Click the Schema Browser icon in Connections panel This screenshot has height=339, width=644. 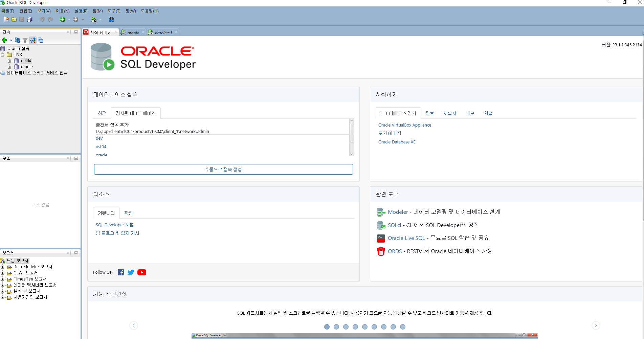coord(33,40)
